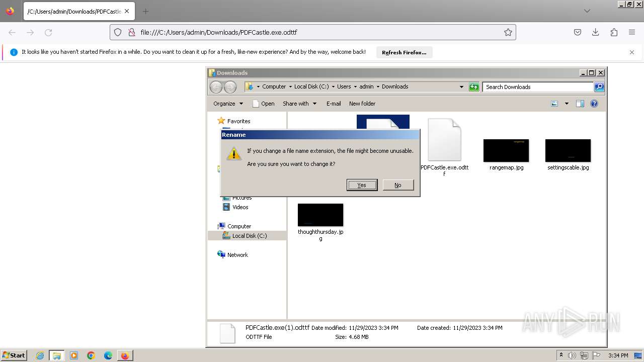
Task: Create New folder from toolbar
Action: pyautogui.click(x=362, y=104)
